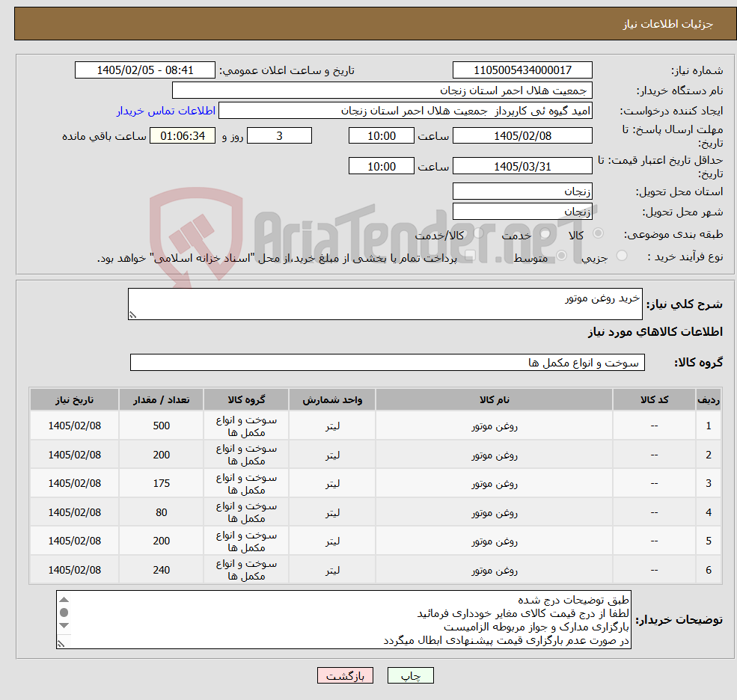Click quantity 240 in row 6
The image size is (737, 700).
coord(161,570)
